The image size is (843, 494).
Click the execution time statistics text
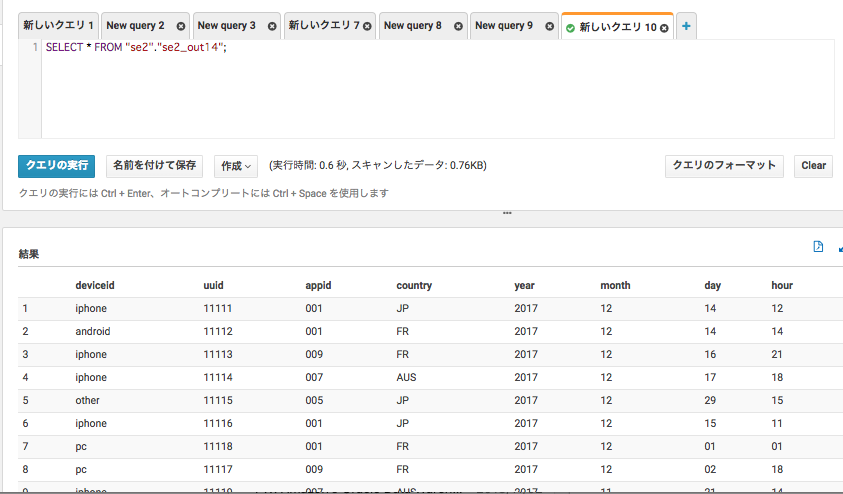pyautogui.click(x=378, y=166)
